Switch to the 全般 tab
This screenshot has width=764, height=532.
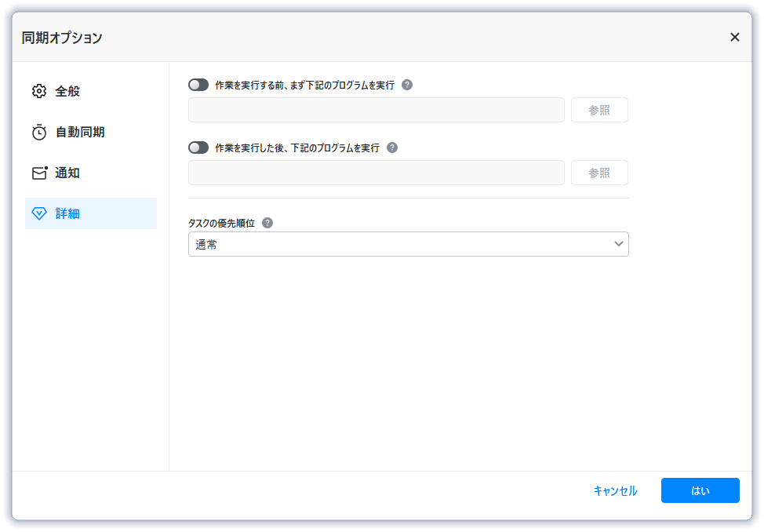click(67, 91)
